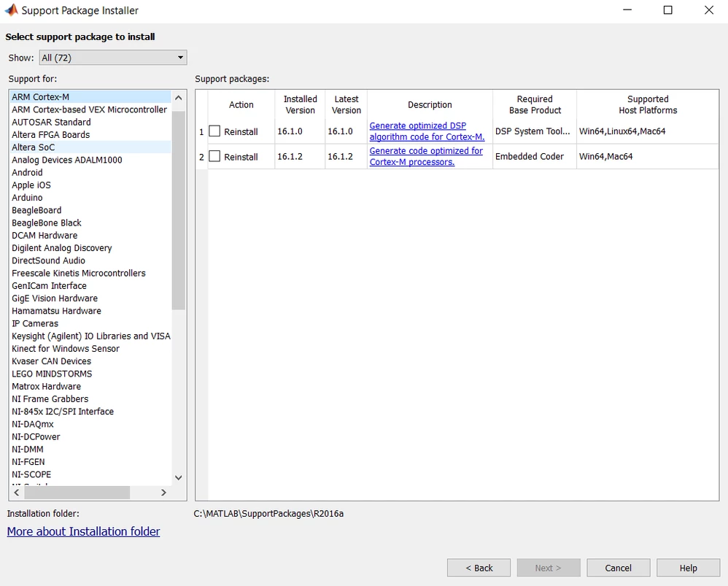Select AUTOSAR Standard in the list
This screenshot has width=728, height=586.
coord(90,122)
